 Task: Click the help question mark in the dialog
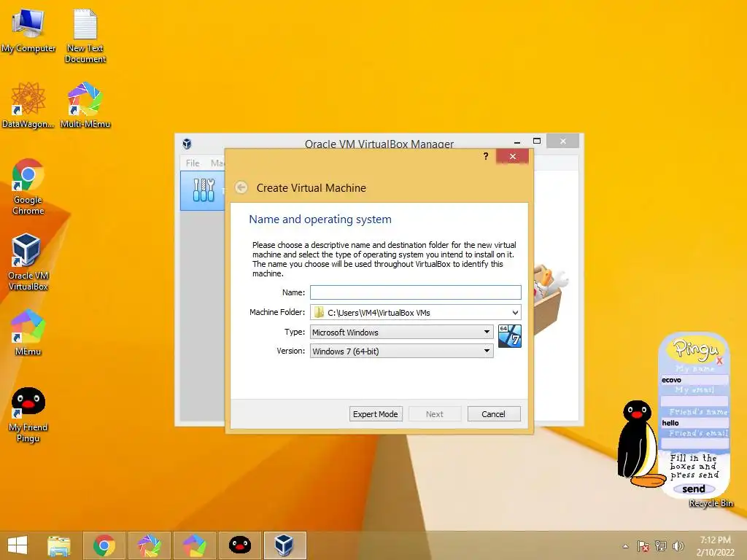[485, 156]
